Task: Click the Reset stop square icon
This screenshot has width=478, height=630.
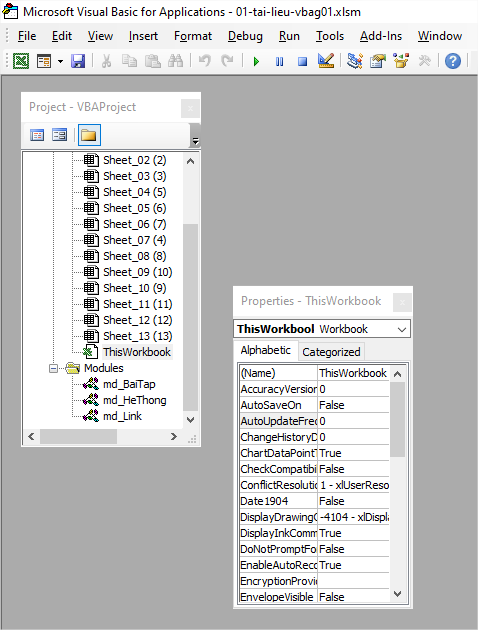Action: pyautogui.click(x=302, y=61)
